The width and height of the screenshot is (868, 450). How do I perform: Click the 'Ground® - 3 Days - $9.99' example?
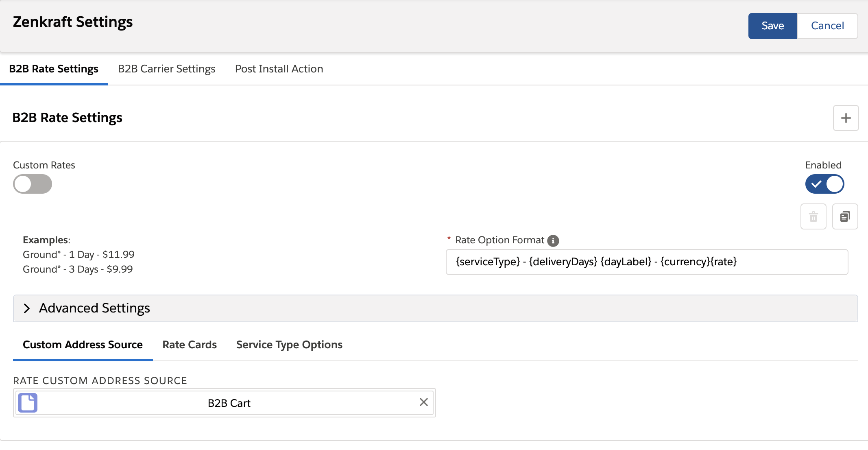click(x=78, y=269)
